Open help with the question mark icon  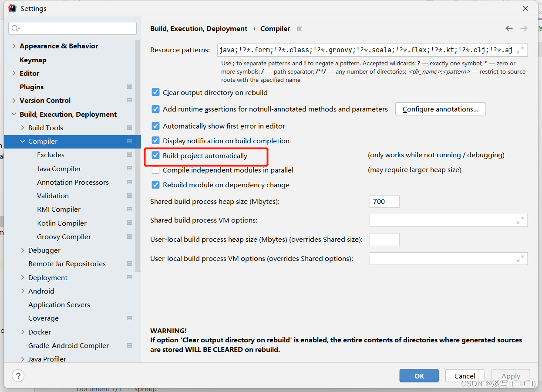(18, 376)
